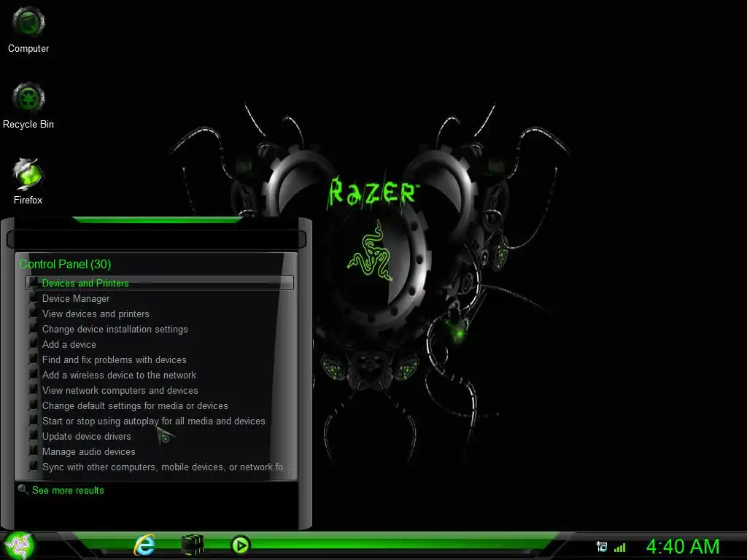
Task: Click the Control Panel (30) heading
Action: pyautogui.click(x=65, y=264)
